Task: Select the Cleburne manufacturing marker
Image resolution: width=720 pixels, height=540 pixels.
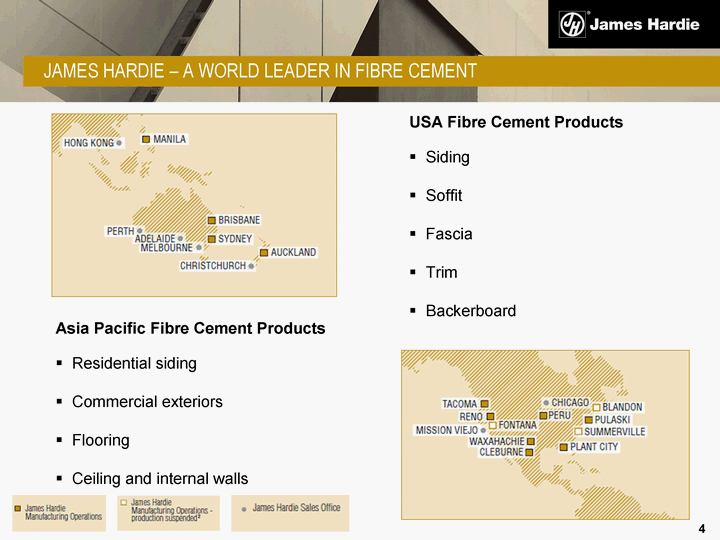Action: click(529, 452)
